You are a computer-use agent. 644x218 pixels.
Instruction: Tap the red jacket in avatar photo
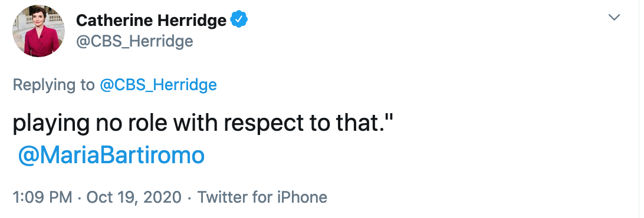pos(40,44)
